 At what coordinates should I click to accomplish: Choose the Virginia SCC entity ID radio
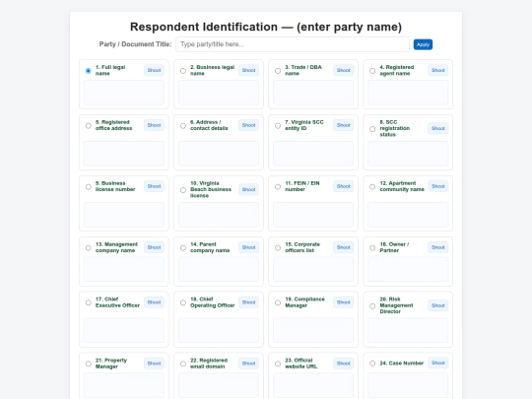(278, 125)
